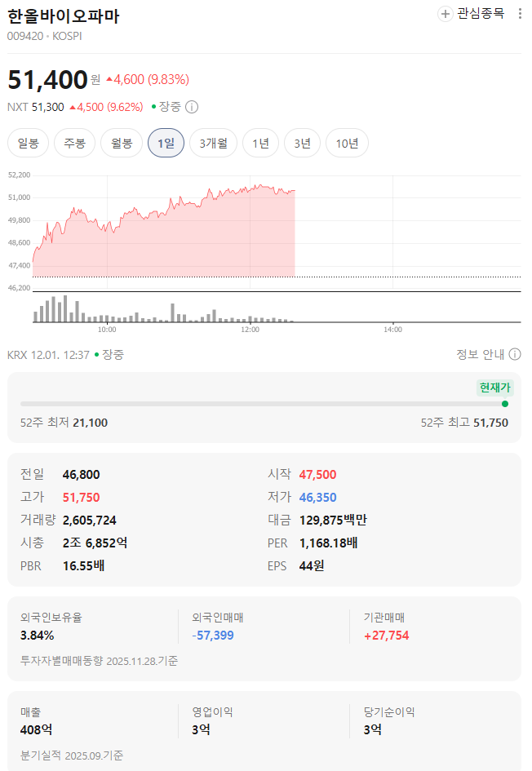Click the 12:00 time axis label
This screenshot has height=771, width=532.
coord(250,330)
